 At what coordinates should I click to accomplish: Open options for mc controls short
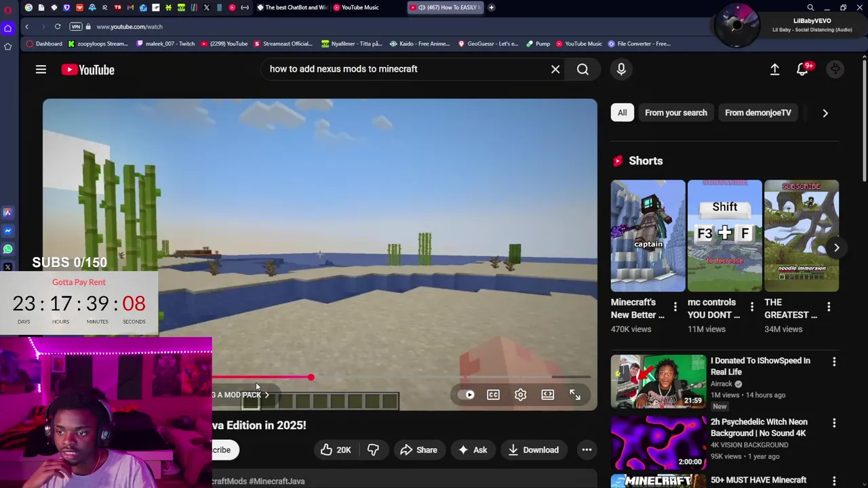coord(751,307)
